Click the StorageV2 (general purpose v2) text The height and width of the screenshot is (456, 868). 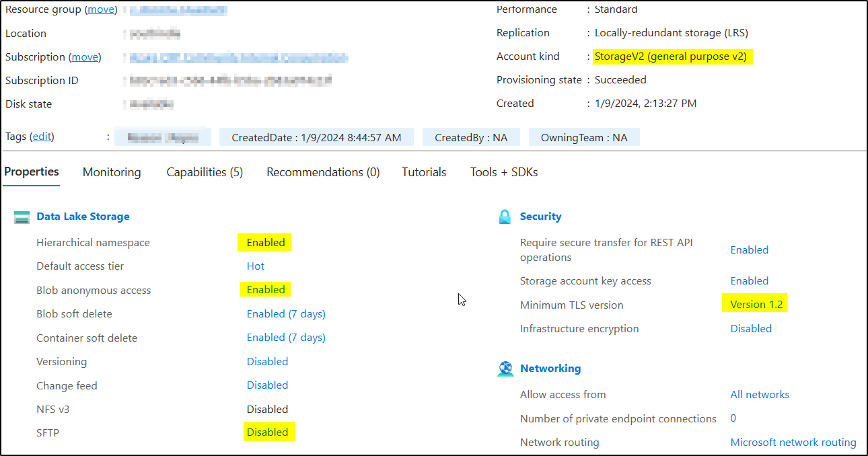[671, 56]
